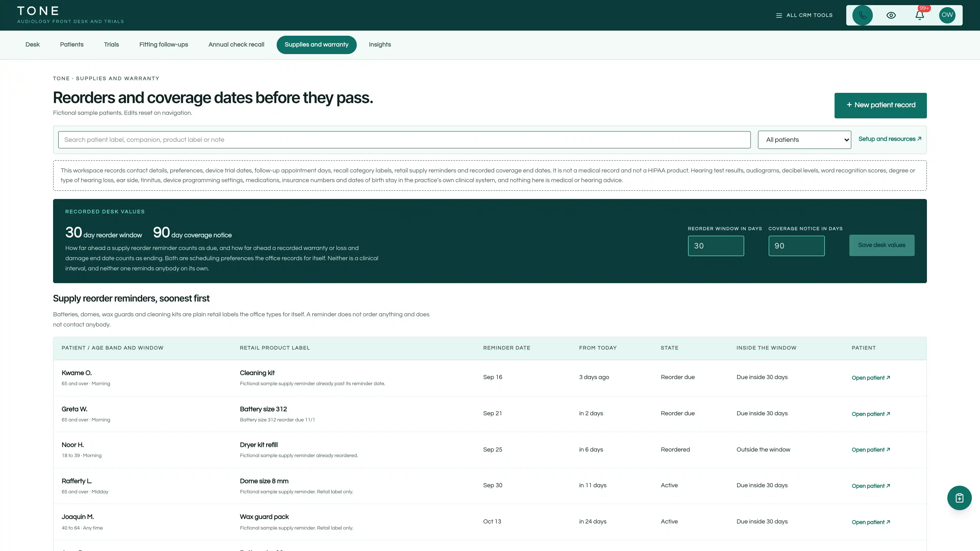
Task: Open the Insights tab
Action: [380, 44]
